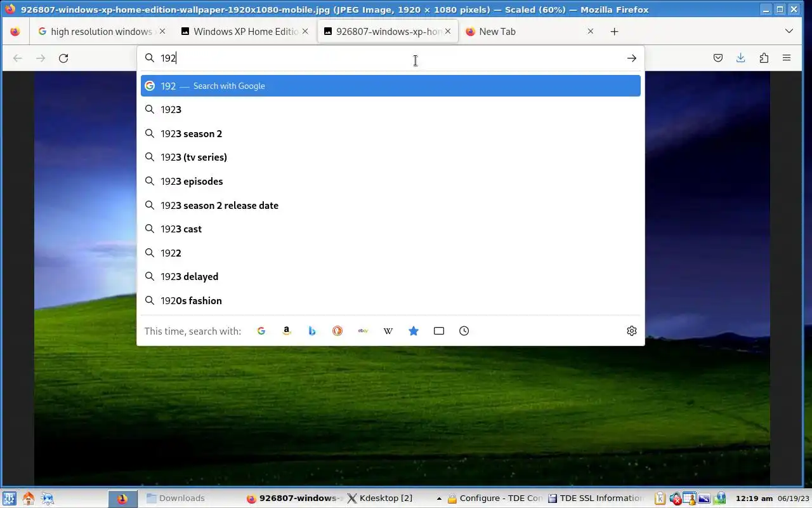Image resolution: width=812 pixels, height=508 pixels.
Task: Open Klipper clipboard tray icon
Action: pos(660,498)
